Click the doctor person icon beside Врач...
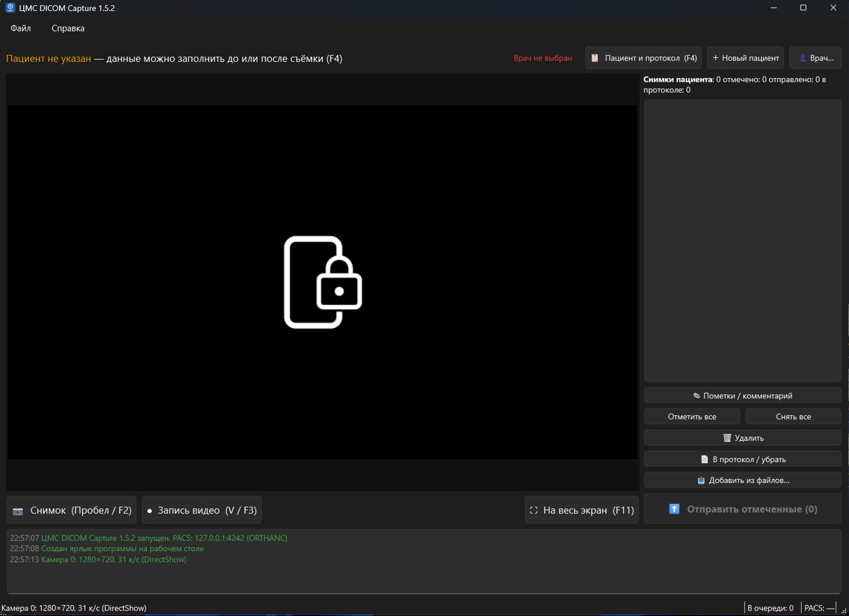 coord(803,58)
